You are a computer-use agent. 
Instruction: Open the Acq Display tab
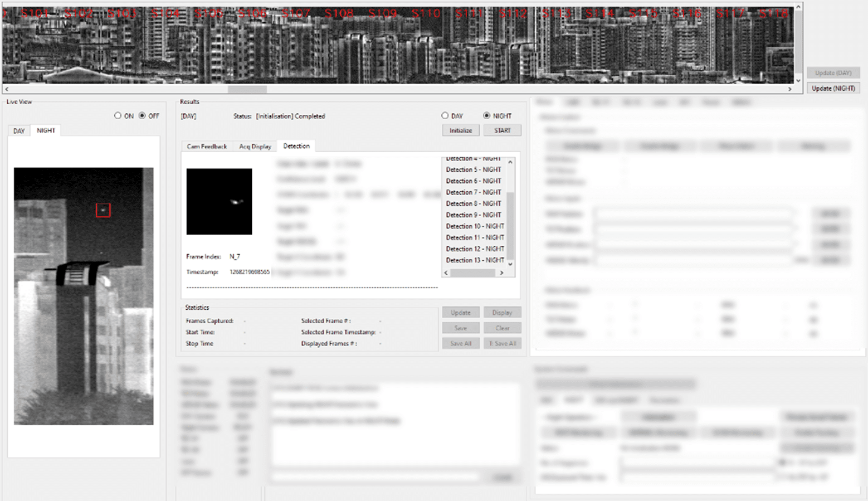coord(255,147)
